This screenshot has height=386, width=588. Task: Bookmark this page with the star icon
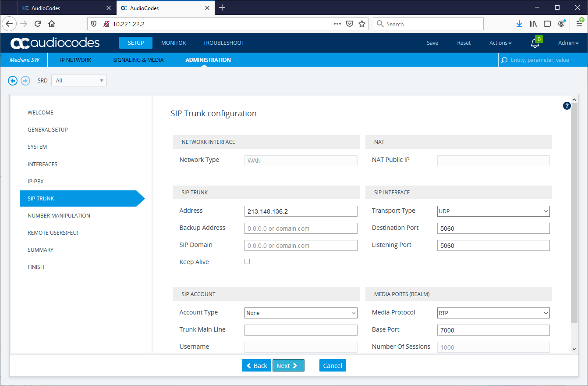pyautogui.click(x=362, y=24)
